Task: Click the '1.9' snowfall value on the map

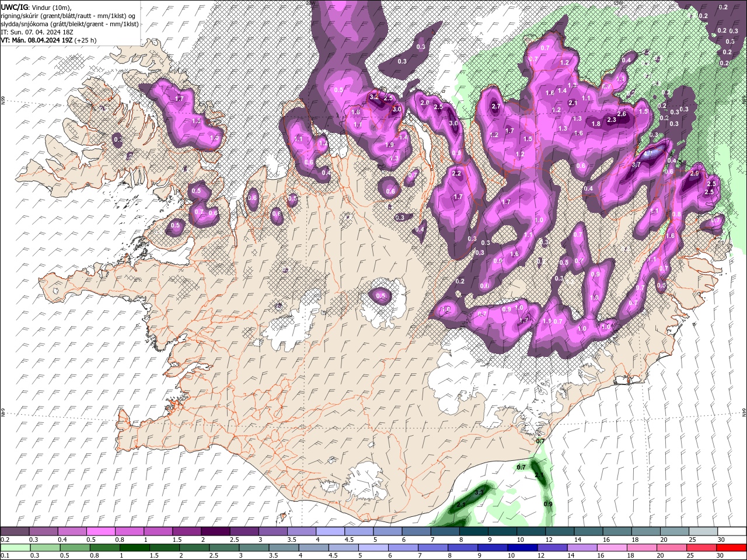Action: (389, 145)
